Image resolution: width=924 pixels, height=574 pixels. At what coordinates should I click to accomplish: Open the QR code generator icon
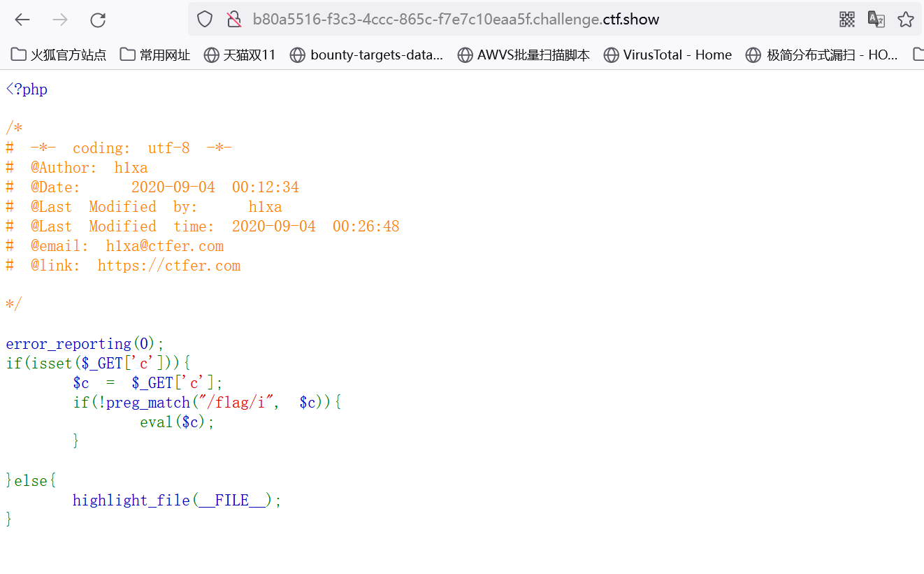coord(847,19)
